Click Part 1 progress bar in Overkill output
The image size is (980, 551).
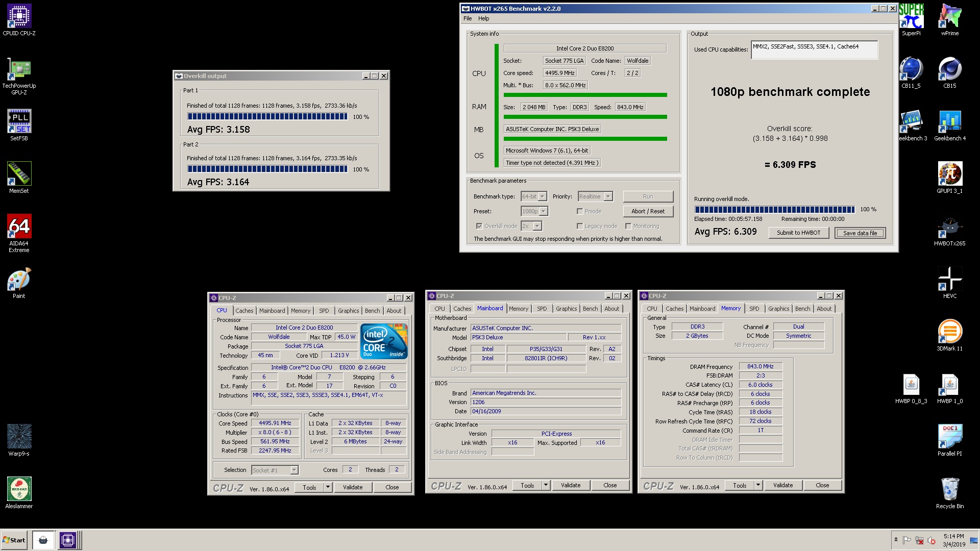tap(267, 117)
